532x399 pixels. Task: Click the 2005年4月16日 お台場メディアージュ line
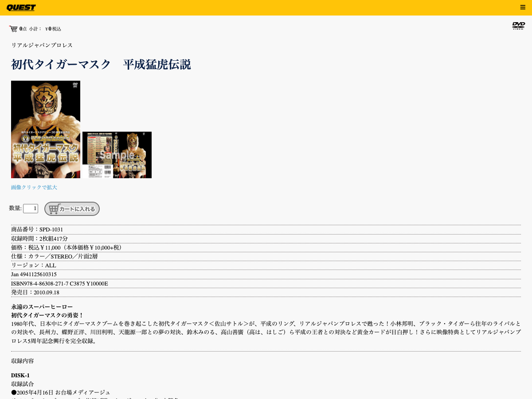61,392
